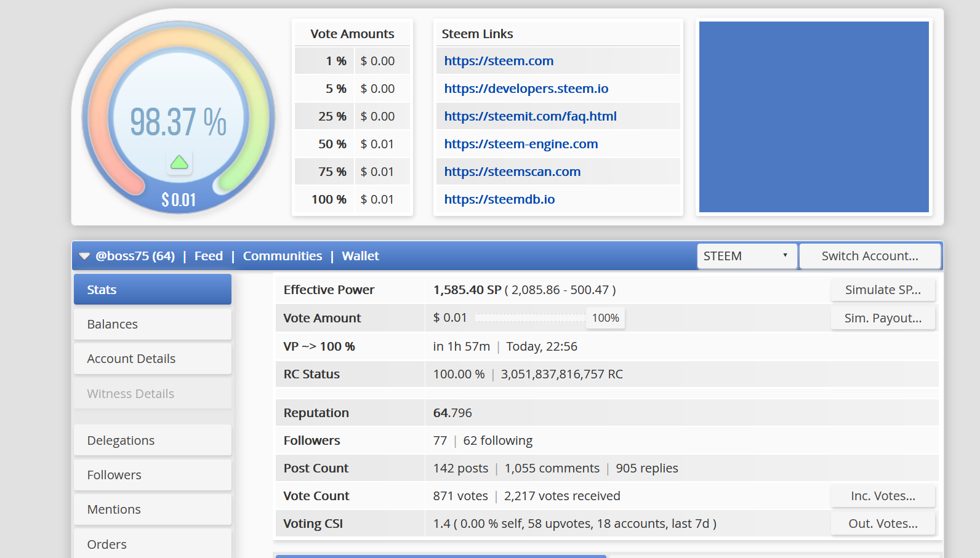Open the https://developers.steem.io link
980x558 pixels.
(526, 89)
